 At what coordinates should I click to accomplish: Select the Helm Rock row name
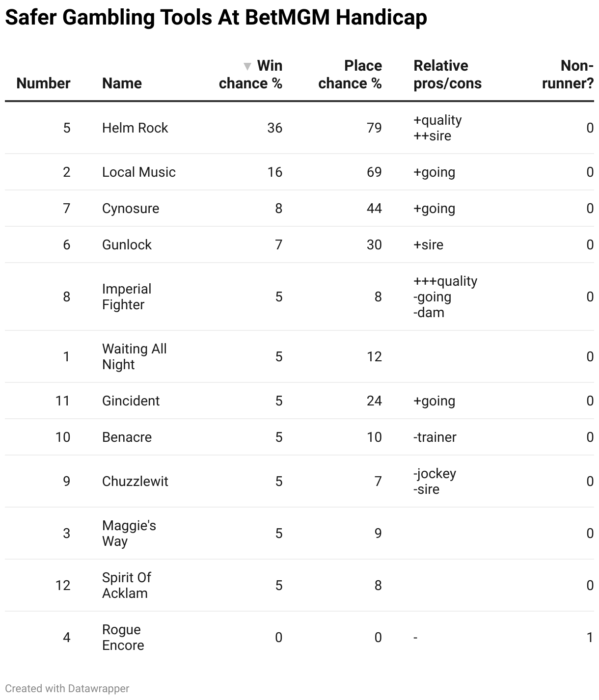click(x=135, y=128)
